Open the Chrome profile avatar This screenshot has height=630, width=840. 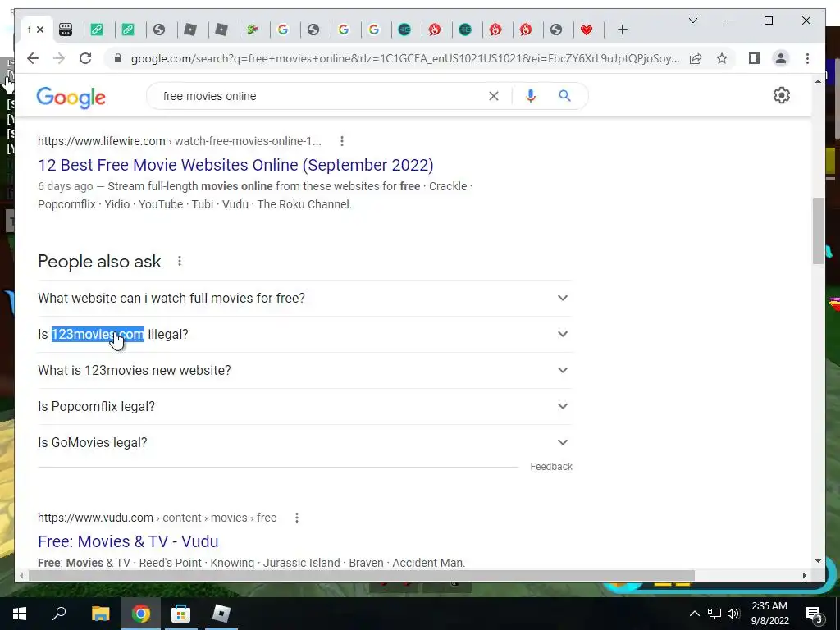pyautogui.click(x=781, y=58)
